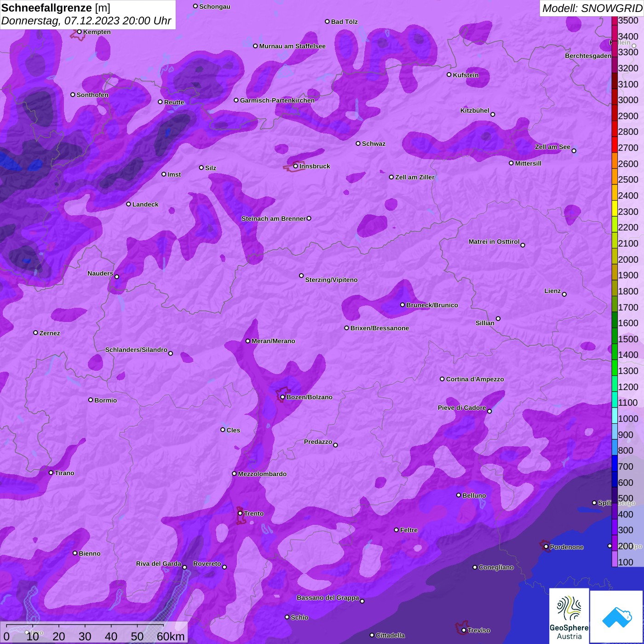The image size is (644, 644).
Task: Click the Steinach am Brenner label
Action: pyautogui.click(x=273, y=218)
